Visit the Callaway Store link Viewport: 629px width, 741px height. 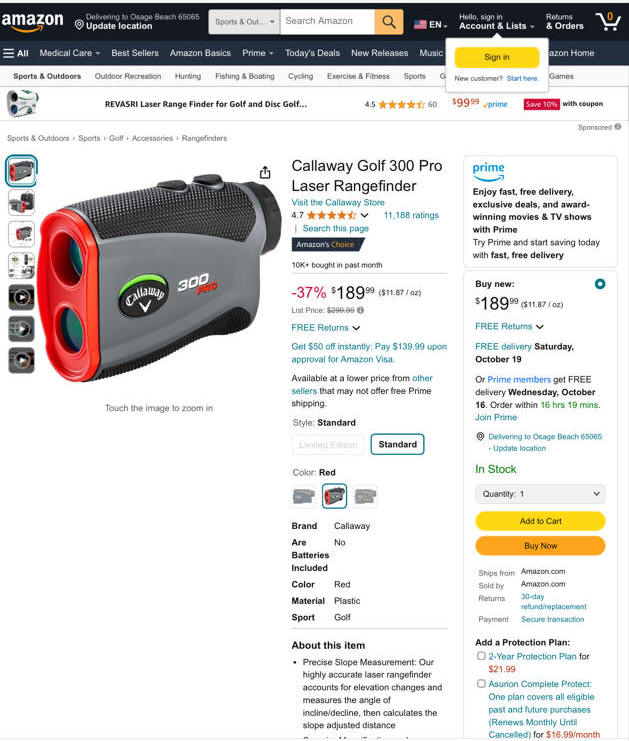coord(338,202)
